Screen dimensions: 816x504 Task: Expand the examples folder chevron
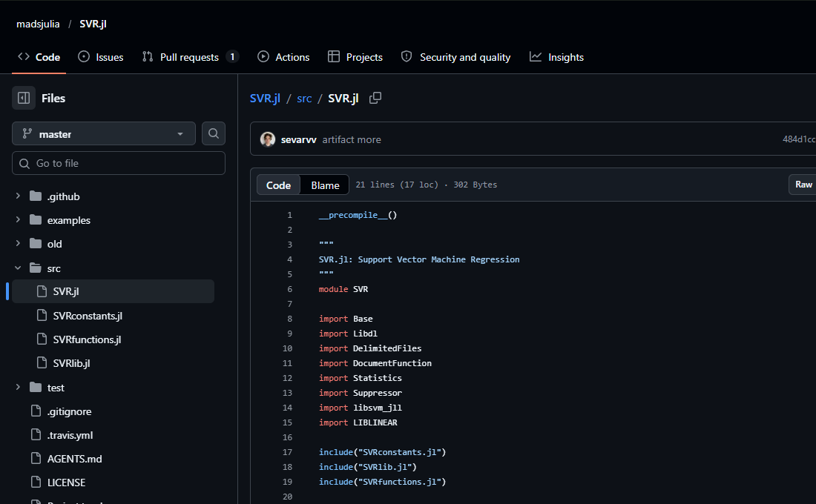click(x=18, y=220)
